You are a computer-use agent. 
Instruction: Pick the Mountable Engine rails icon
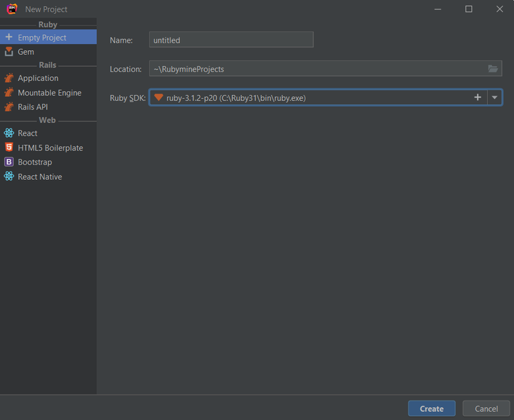coord(9,92)
